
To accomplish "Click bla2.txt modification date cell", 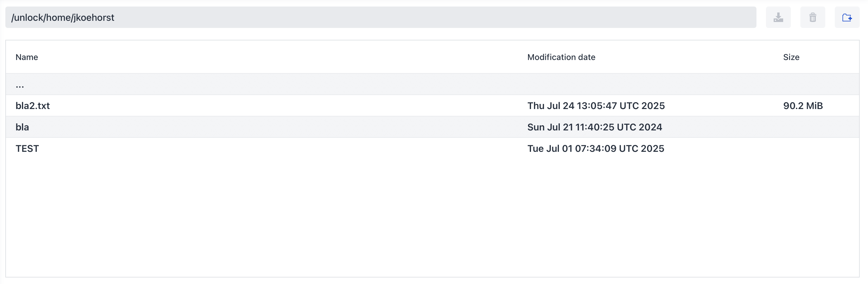I will pyautogui.click(x=596, y=105).
